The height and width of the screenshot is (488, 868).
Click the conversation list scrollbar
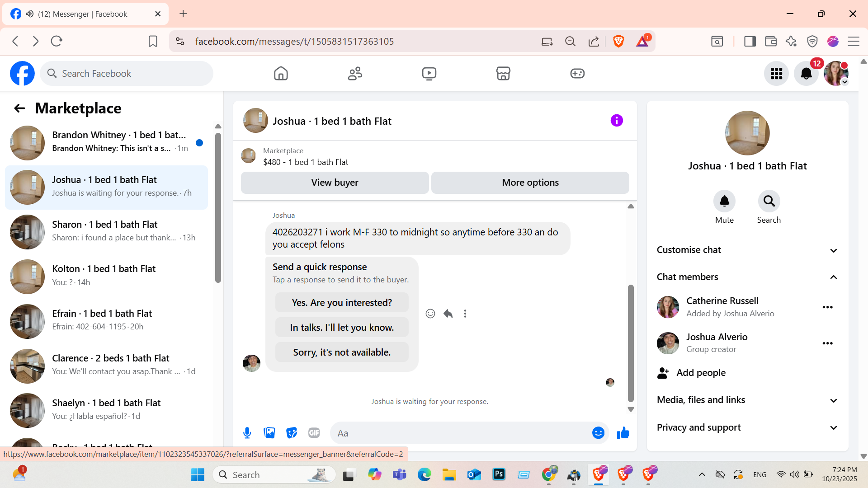[x=218, y=208]
